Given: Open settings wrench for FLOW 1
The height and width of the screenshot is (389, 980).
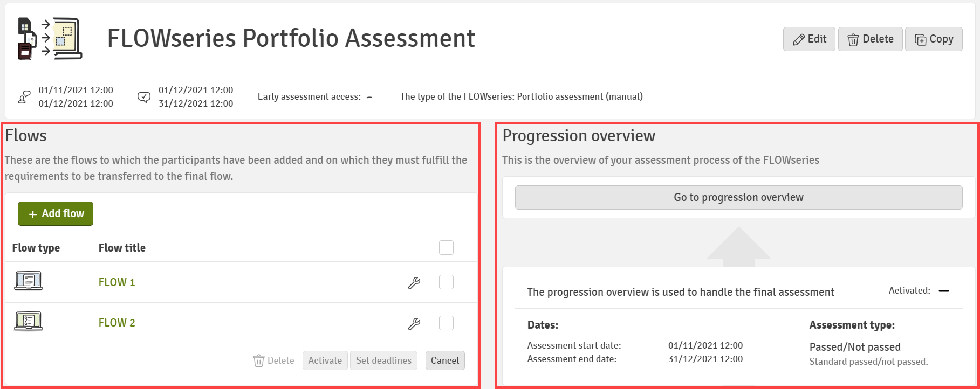Looking at the screenshot, I should [x=414, y=283].
